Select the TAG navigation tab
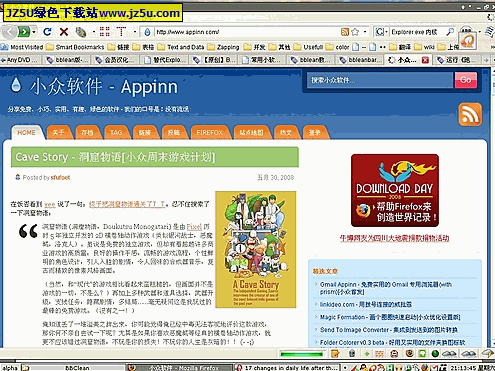Image resolution: width=495 pixels, height=371 pixels. pos(116,133)
